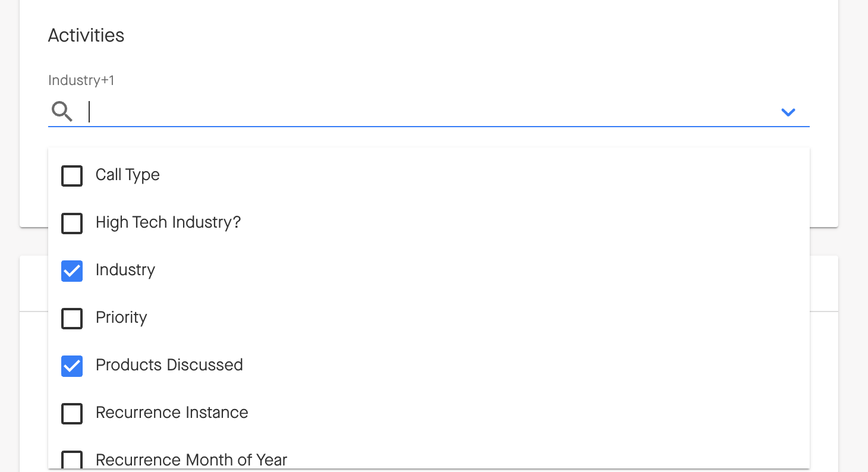Select the 'Recurrence Instance' list entry text
The height and width of the screenshot is (472, 868).
[x=172, y=413]
